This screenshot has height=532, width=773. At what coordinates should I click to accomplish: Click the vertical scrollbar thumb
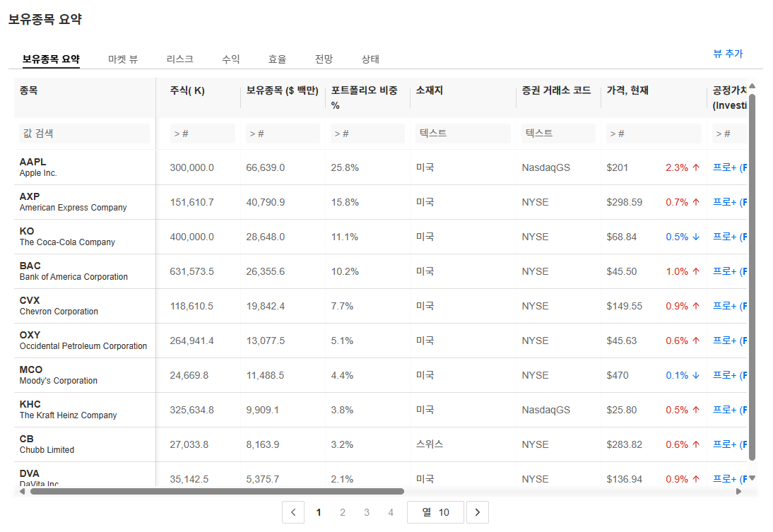(x=752, y=276)
